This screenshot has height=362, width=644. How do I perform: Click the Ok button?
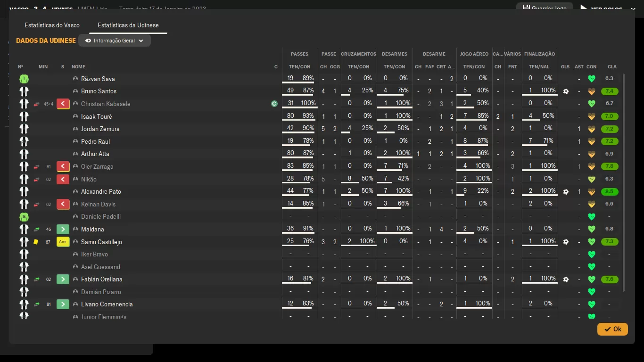tap(612, 329)
